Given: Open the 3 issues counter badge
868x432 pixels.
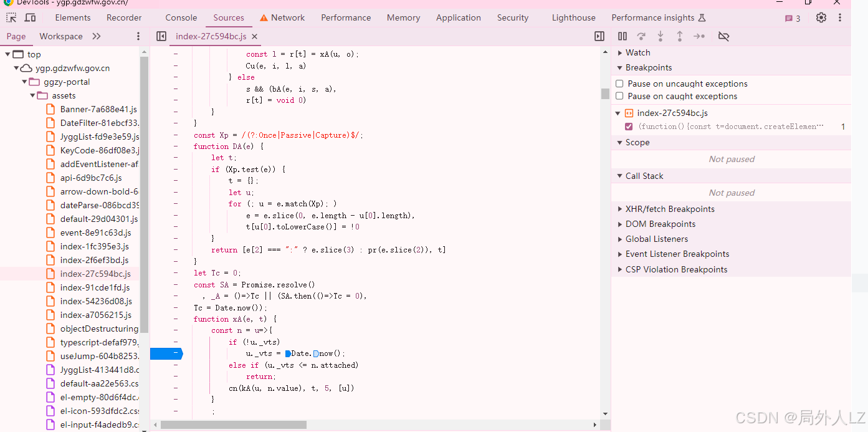Looking at the screenshot, I should point(793,18).
